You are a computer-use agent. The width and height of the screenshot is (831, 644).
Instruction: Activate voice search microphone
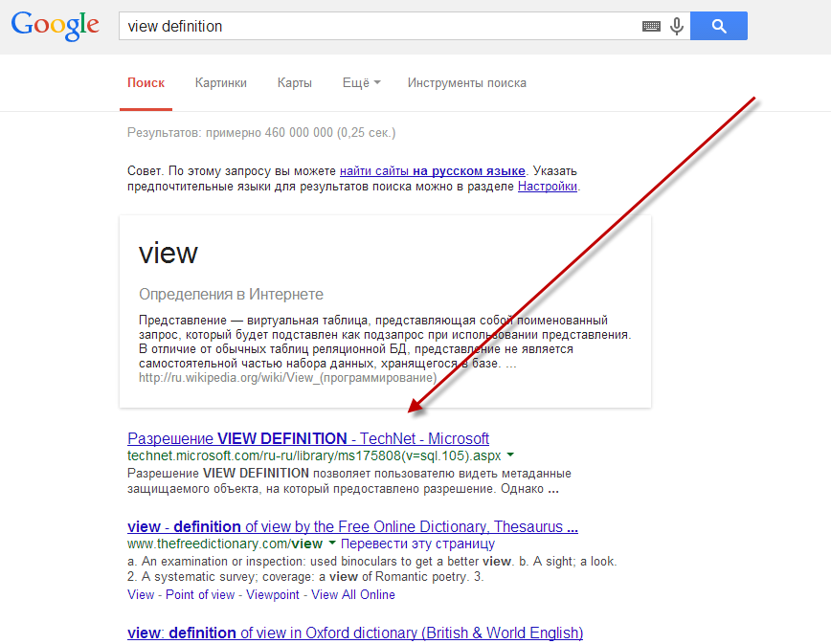(x=677, y=27)
